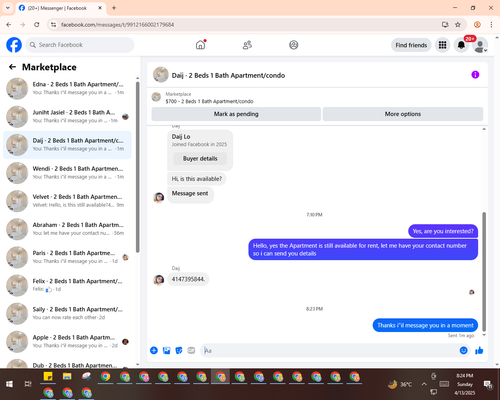The height and width of the screenshot is (400, 500).
Task: Open Sticky Notes from taskbar
Action: [x=48, y=377]
